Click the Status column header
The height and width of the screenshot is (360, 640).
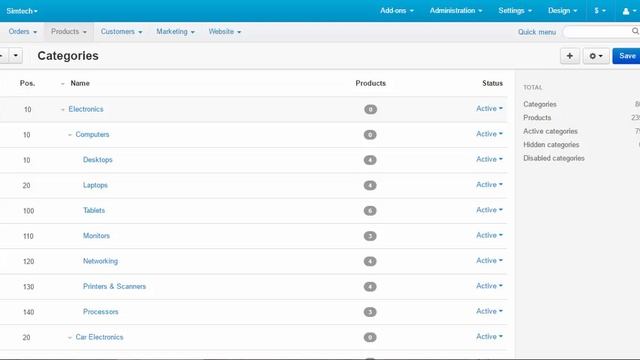[x=492, y=83]
